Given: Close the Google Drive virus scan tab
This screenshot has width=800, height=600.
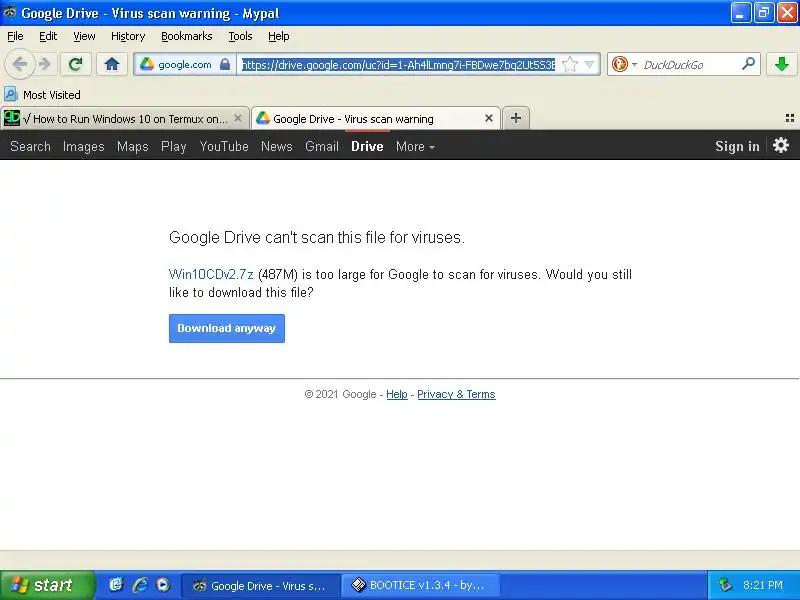Looking at the screenshot, I should click(489, 118).
